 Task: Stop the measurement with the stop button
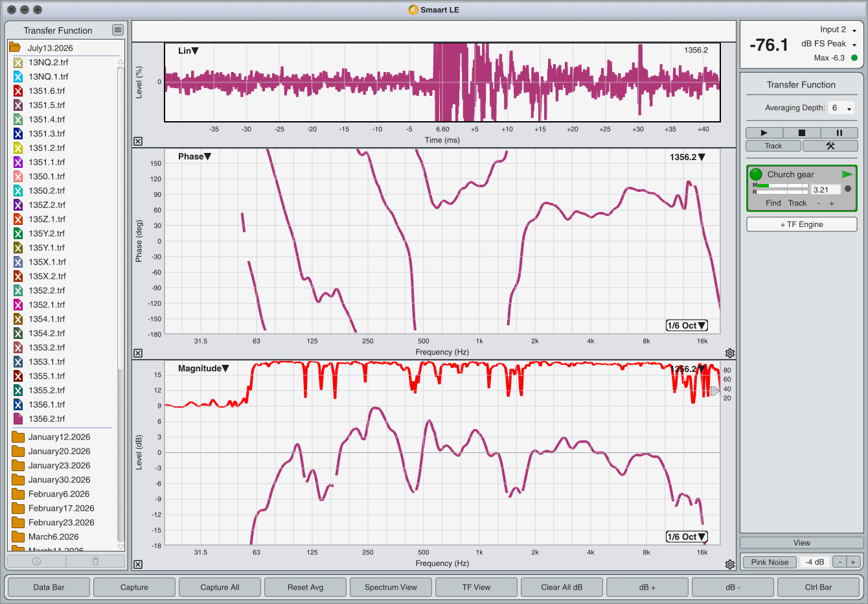pyautogui.click(x=801, y=133)
